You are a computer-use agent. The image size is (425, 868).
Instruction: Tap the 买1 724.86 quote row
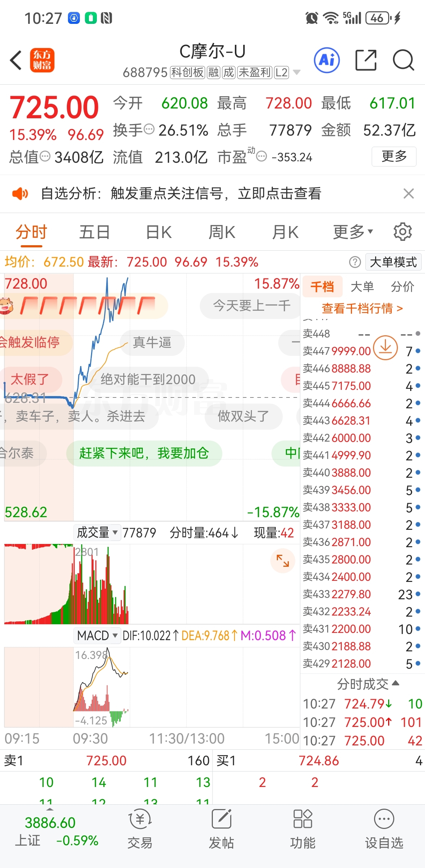point(319,761)
